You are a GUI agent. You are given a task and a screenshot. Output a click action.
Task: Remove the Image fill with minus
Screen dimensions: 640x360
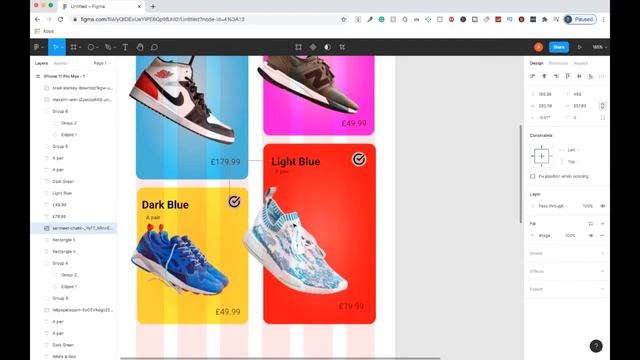(602, 236)
